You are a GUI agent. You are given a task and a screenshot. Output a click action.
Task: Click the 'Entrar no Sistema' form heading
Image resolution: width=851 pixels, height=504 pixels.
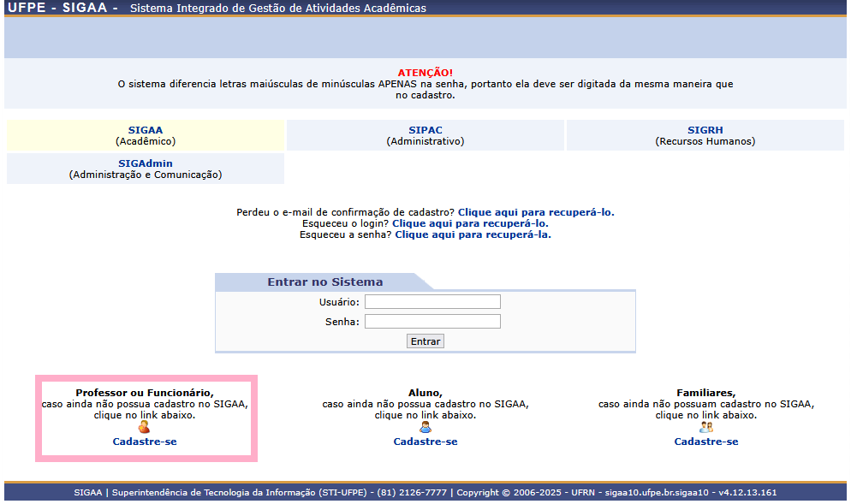pyautogui.click(x=325, y=282)
